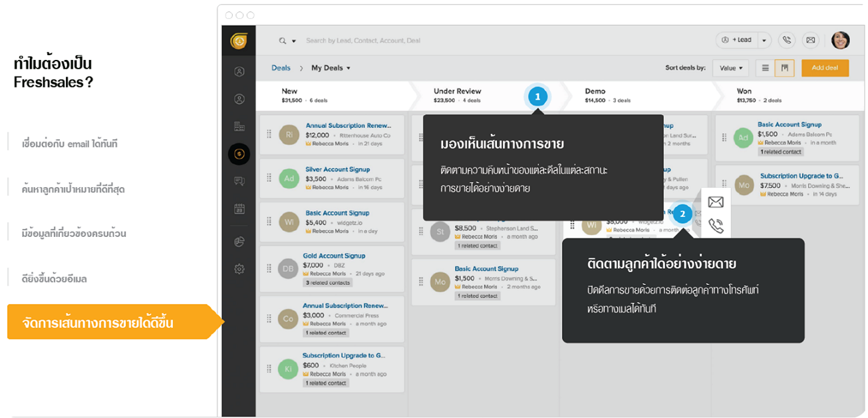Open the Value sort dropdown
The width and height of the screenshot is (868, 418).
(x=731, y=68)
